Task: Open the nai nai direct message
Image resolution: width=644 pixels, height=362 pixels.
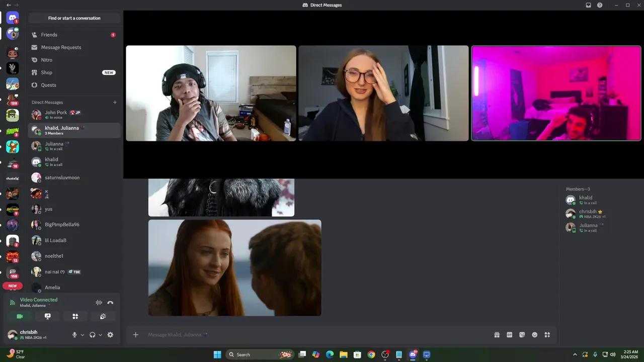Action: 74,272
